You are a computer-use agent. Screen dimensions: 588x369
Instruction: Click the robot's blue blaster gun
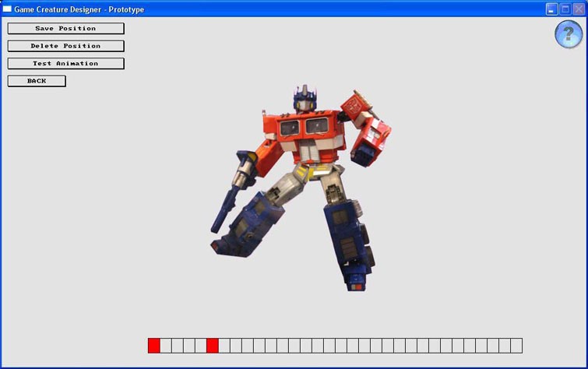click(x=234, y=192)
